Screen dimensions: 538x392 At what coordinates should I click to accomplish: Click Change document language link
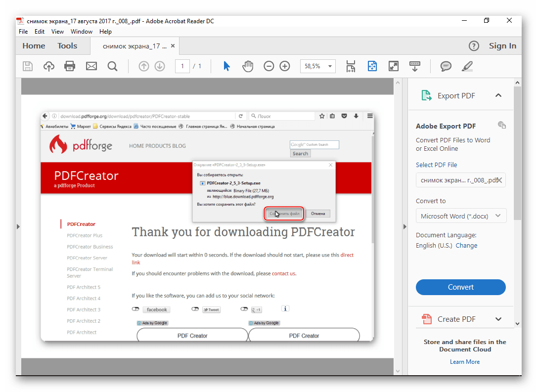(466, 246)
